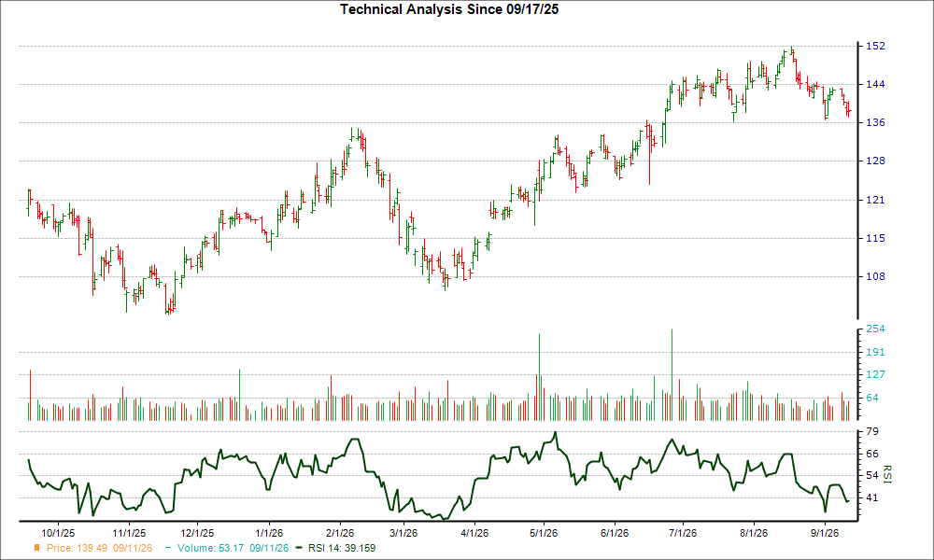Click the 9/1/26 date label
This screenshot has width=934, height=560.
pos(825,533)
